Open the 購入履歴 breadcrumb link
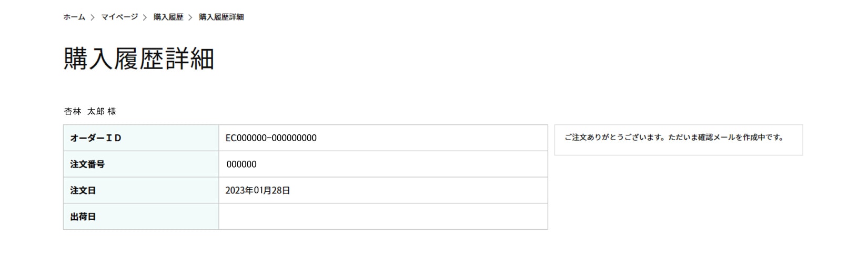This screenshot has width=868, height=254. (168, 17)
